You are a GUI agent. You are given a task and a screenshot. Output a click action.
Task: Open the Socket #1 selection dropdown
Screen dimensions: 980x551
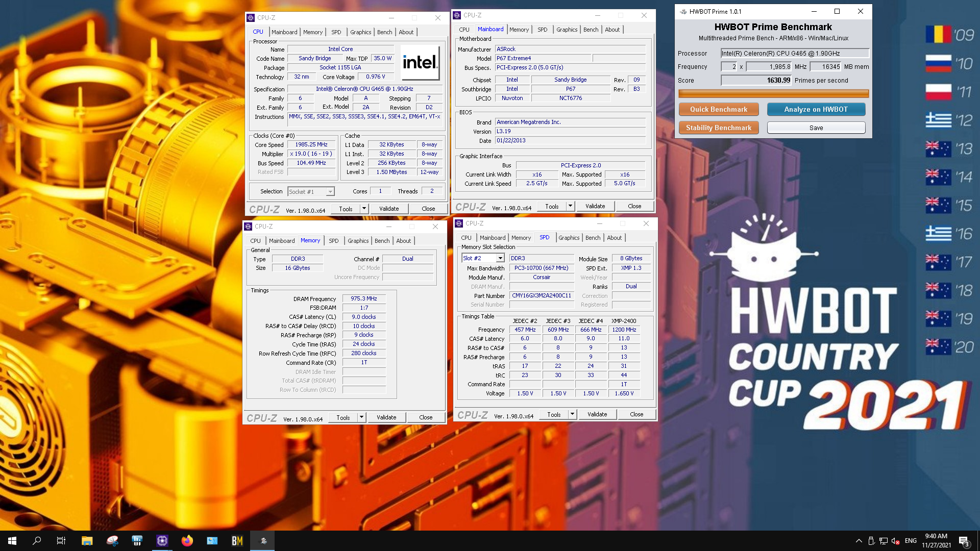click(330, 192)
